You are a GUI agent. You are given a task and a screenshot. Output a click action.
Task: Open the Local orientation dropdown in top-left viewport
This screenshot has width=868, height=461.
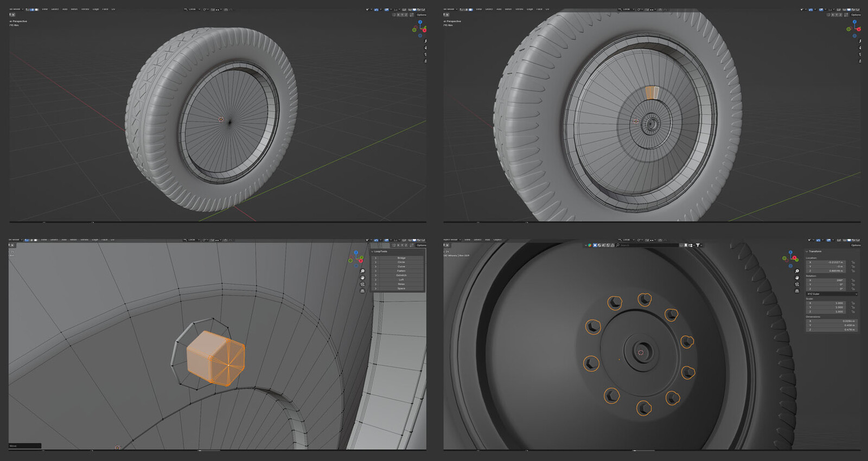pos(193,9)
